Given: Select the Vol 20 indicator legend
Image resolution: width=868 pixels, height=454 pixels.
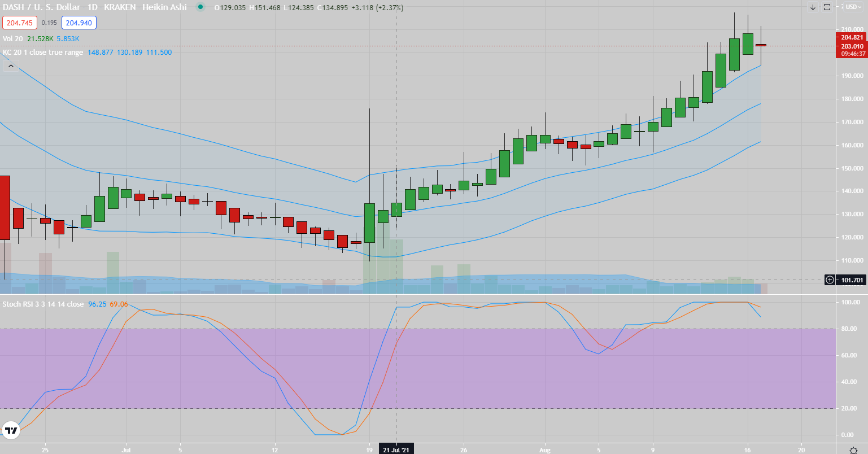Looking at the screenshot, I should coord(12,38).
